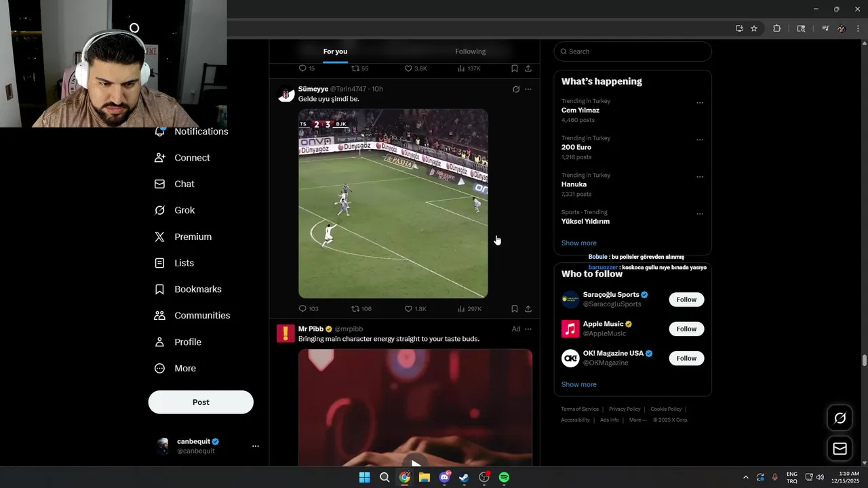Viewport: 868px width, 488px height.
Task: Open the more menu on Mr Pibb ad
Action: (x=528, y=329)
